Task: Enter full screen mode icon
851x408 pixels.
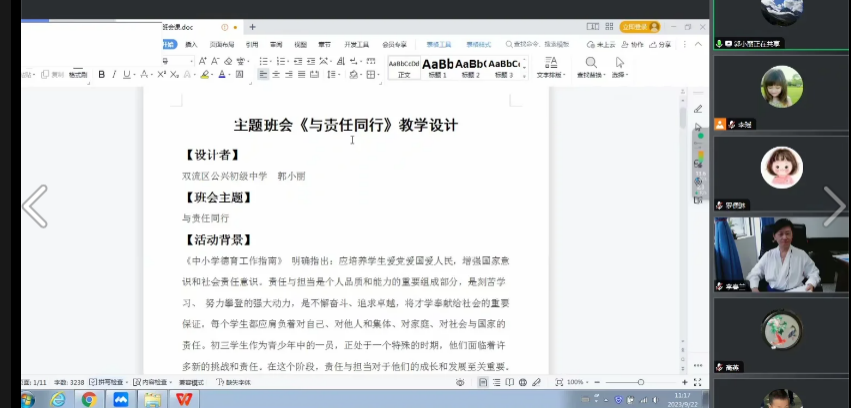Action: [x=698, y=382]
